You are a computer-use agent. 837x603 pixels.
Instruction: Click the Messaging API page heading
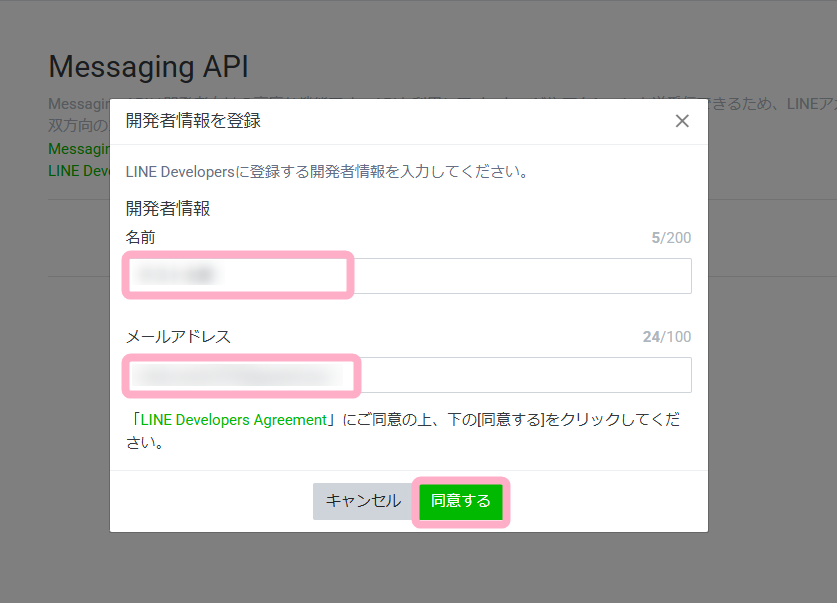pos(148,67)
